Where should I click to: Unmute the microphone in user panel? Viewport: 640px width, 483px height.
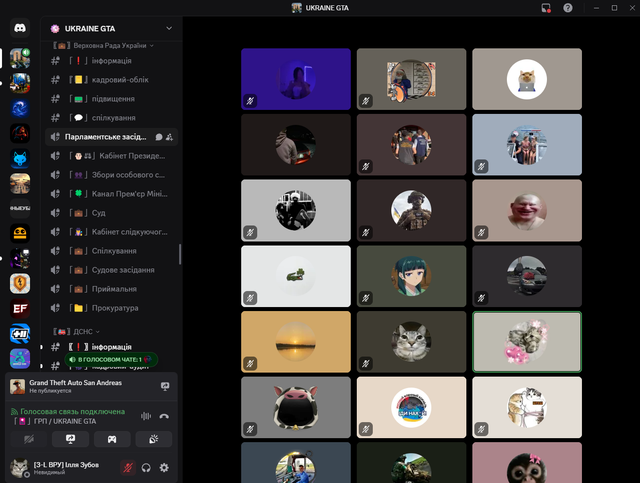click(x=128, y=467)
